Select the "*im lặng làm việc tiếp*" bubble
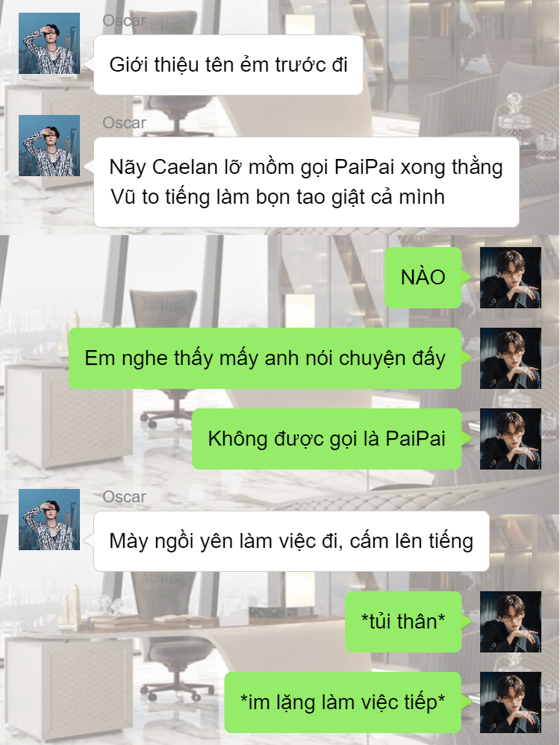 click(x=343, y=702)
